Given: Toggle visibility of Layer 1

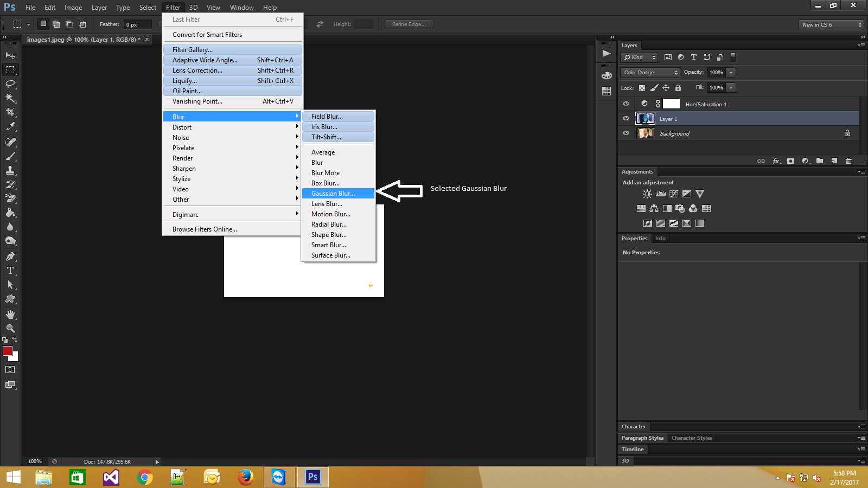Looking at the screenshot, I should pyautogui.click(x=626, y=118).
